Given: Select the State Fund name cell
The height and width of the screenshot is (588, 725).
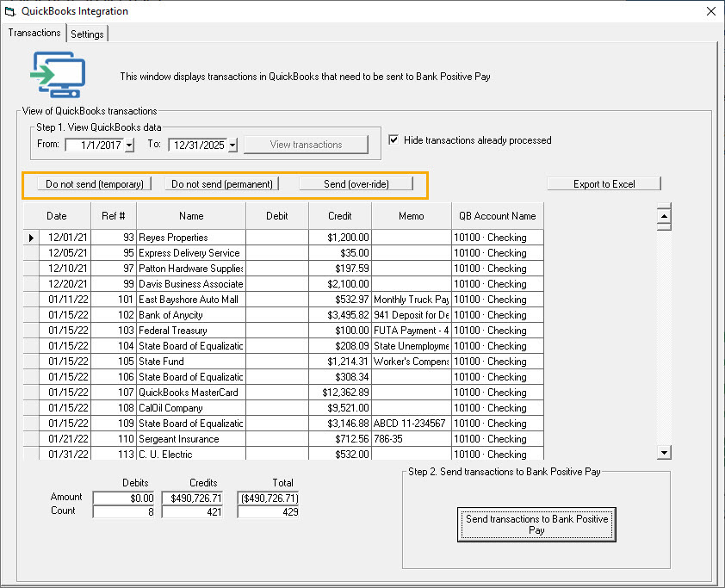Looking at the screenshot, I should click(191, 362).
